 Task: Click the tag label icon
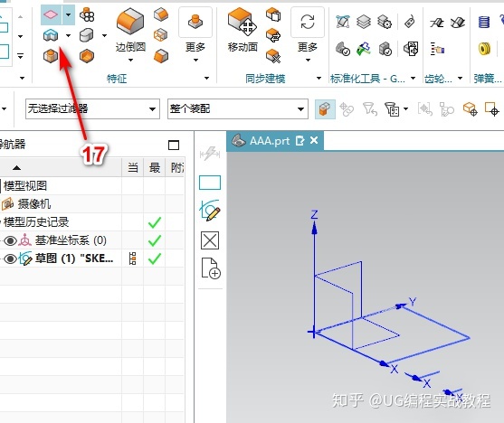pos(410,22)
